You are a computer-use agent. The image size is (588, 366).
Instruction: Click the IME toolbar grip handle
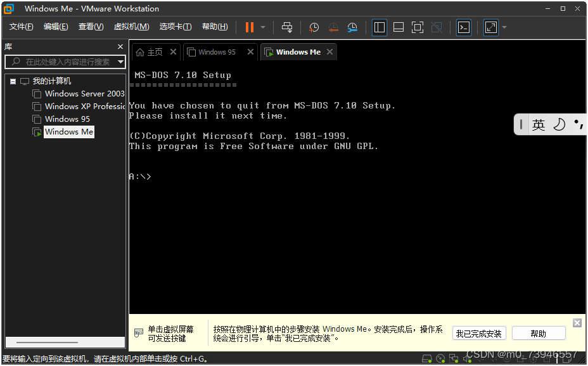(x=521, y=124)
